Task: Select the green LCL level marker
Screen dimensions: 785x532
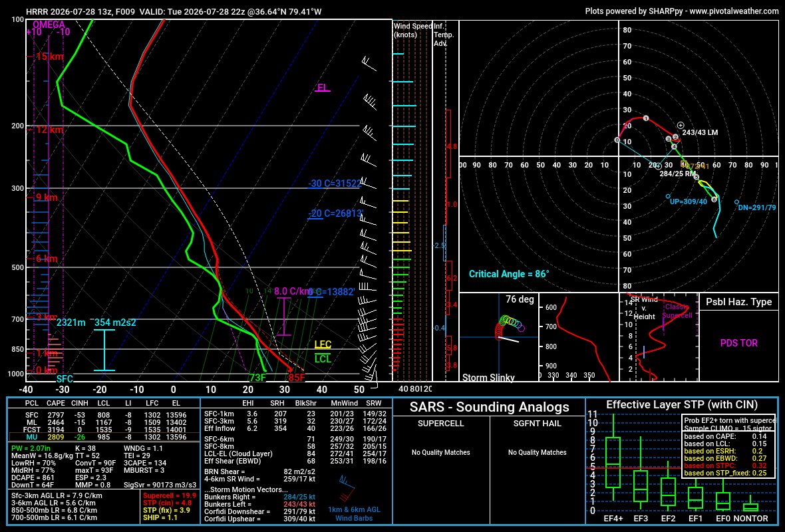Action: click(x=323, y=359)
